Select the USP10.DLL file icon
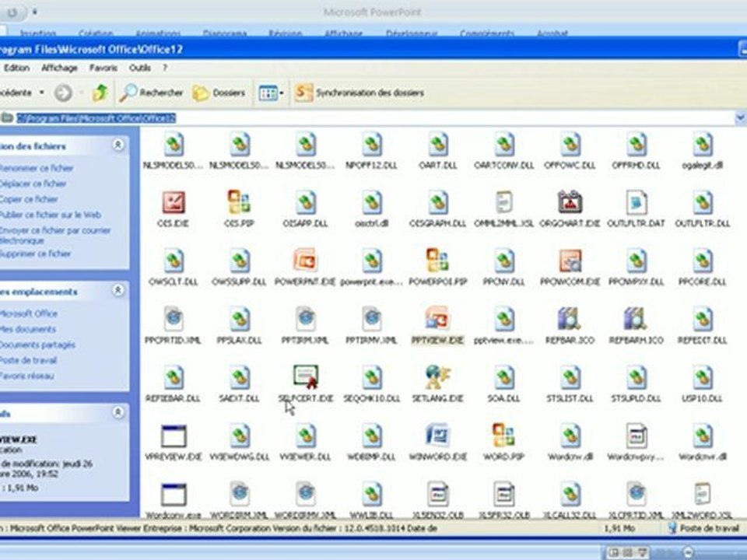747x560 pixels. [702, 377]
